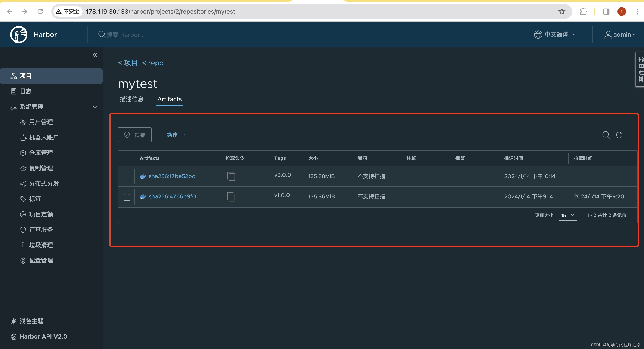Collapse the sidebar with double-chevron icon
This screenshot has height=349, width=644.
(x=95, y=55)
